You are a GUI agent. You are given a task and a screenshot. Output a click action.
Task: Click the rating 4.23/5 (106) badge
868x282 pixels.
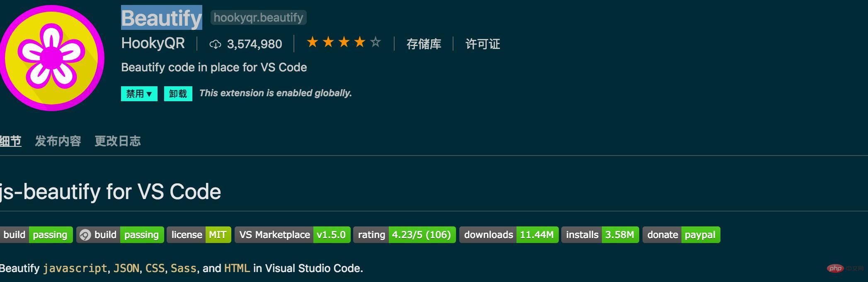point(405,235)
